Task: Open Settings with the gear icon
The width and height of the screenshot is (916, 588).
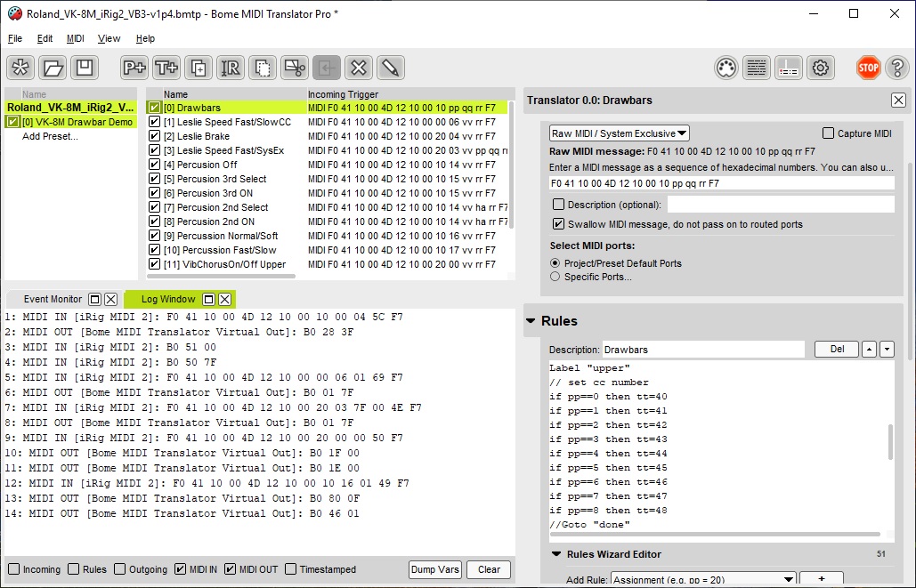Action: 821,68
